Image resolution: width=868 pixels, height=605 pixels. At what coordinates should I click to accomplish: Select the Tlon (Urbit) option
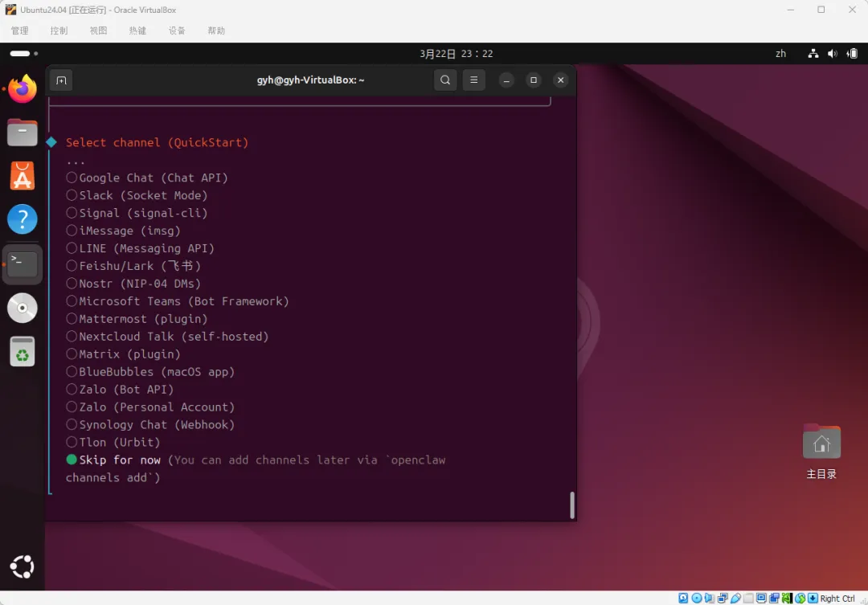pyautogui.click(x=113, y=442)
